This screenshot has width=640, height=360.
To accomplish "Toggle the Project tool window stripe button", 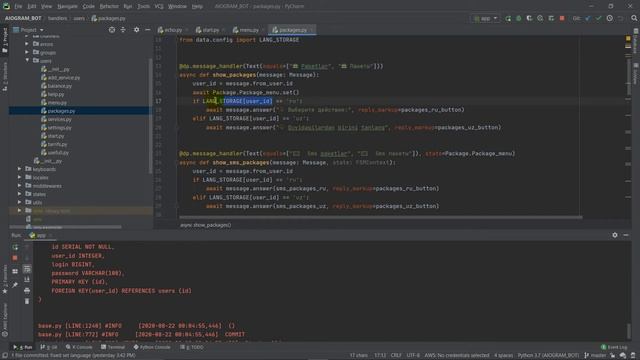I will (x=5, y=40).
